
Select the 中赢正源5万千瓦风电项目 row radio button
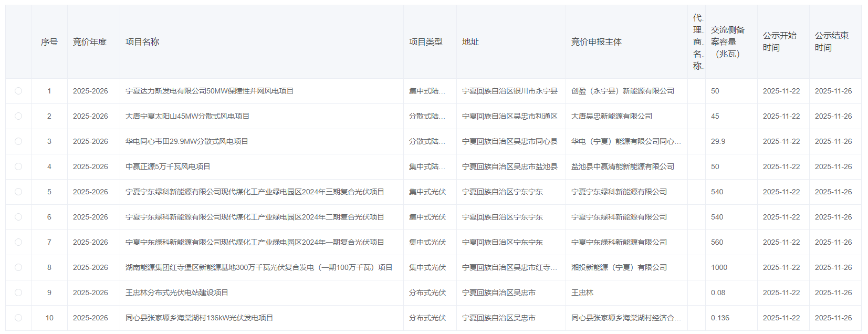pos(18,166)
